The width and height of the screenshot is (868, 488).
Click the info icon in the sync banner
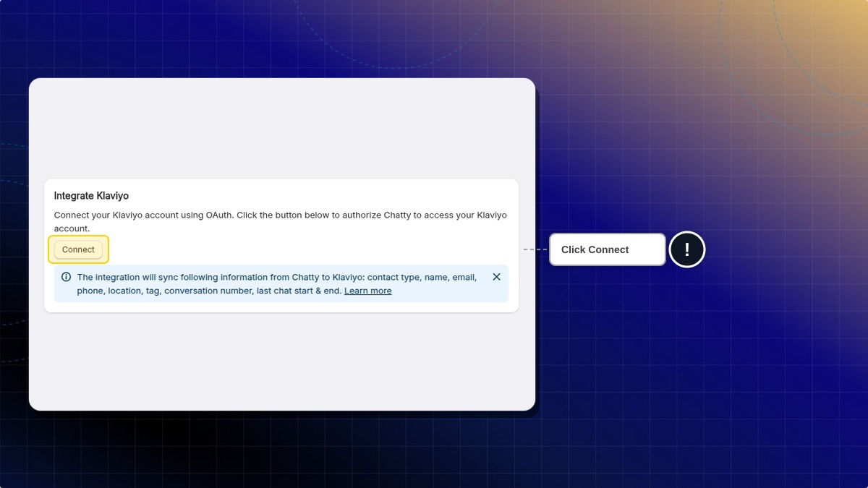[x=66, y=277]
